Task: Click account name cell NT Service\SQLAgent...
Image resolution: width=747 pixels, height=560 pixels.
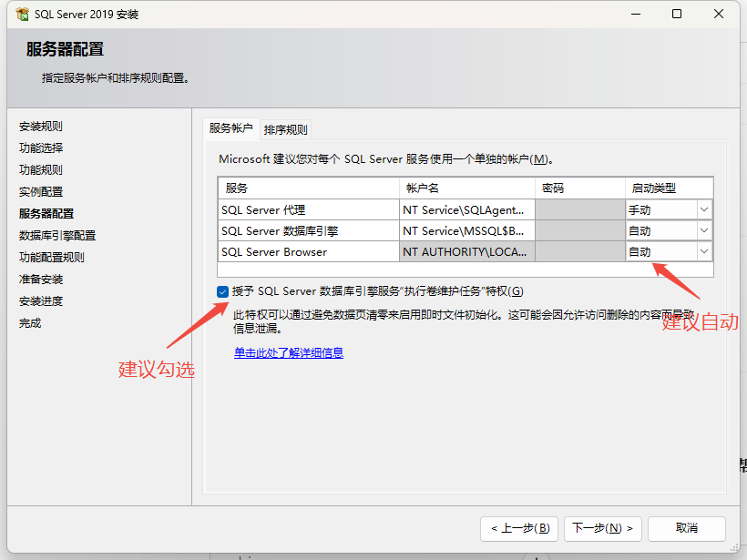Action: tap(466, 210)
